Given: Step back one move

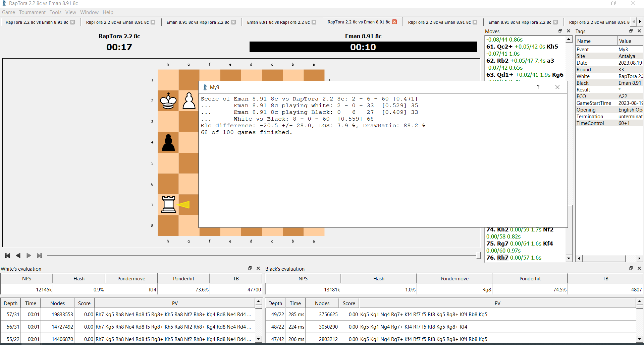Looking at the screenshot, I should 18,256.
